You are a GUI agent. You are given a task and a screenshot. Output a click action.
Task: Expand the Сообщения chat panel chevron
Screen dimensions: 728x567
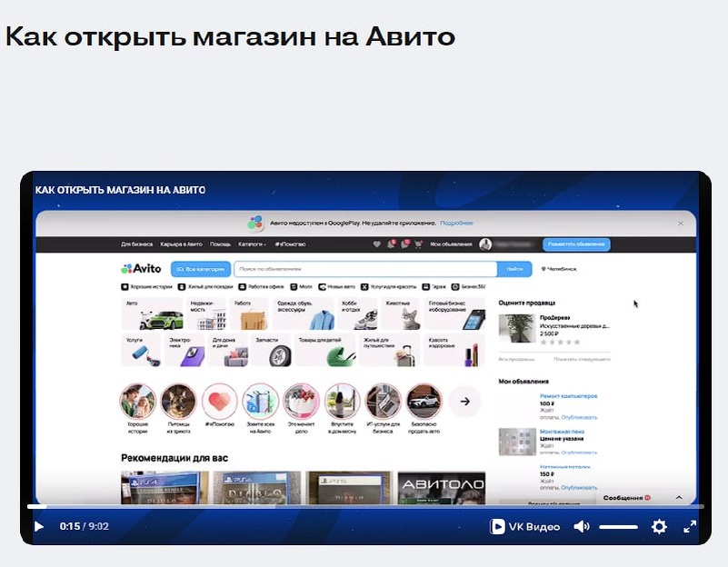(x=679, y=497)
